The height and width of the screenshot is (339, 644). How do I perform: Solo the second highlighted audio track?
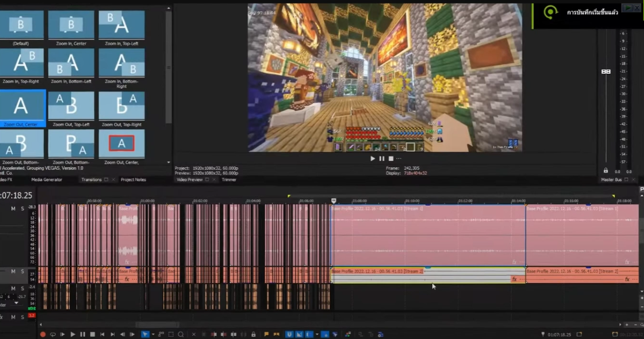[22, 271]
